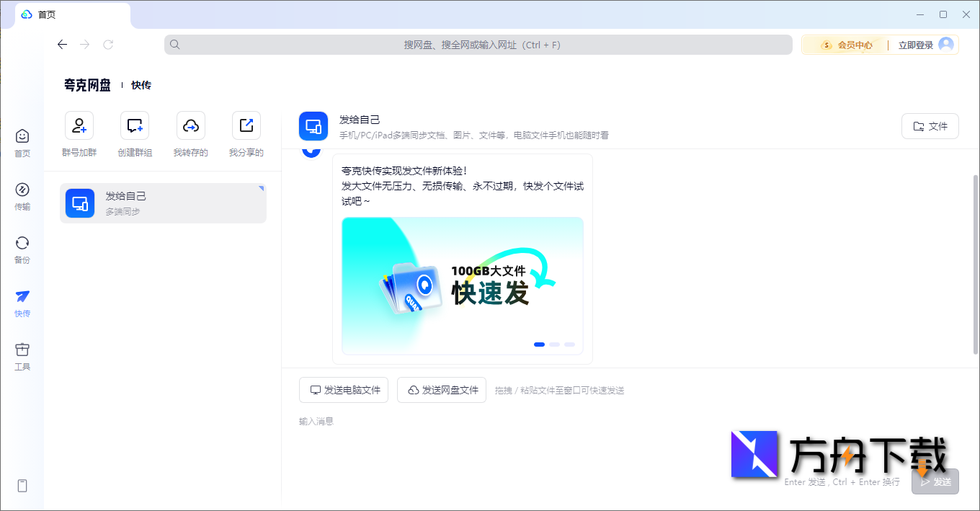Click the back navigation arrow
Image resolution: width=980 pixels, height=511 pixels.
point(62,44)
